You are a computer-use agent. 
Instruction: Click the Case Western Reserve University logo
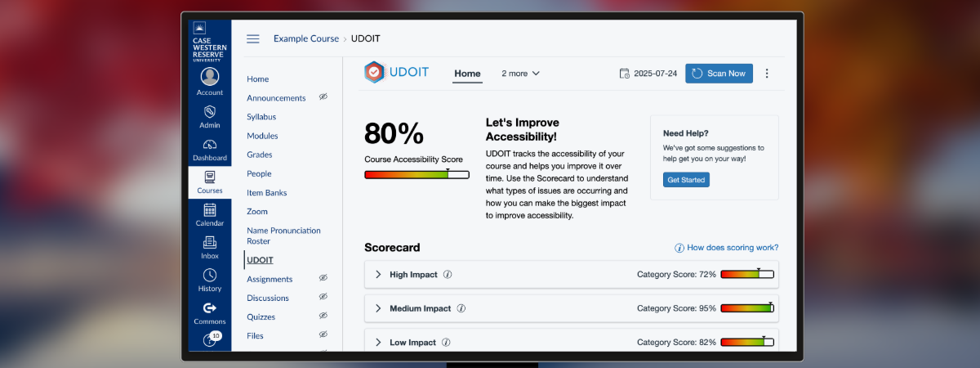click(x=210, y=43)
